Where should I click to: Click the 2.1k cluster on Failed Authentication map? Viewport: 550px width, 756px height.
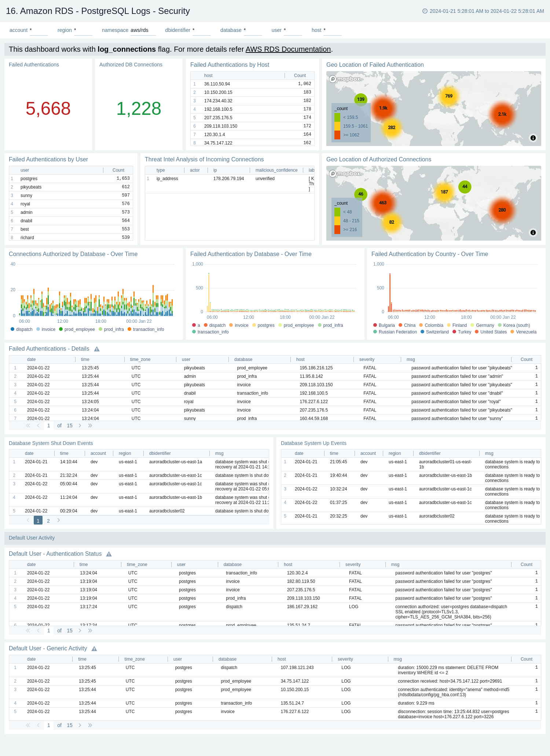click(x=502, y=114)
